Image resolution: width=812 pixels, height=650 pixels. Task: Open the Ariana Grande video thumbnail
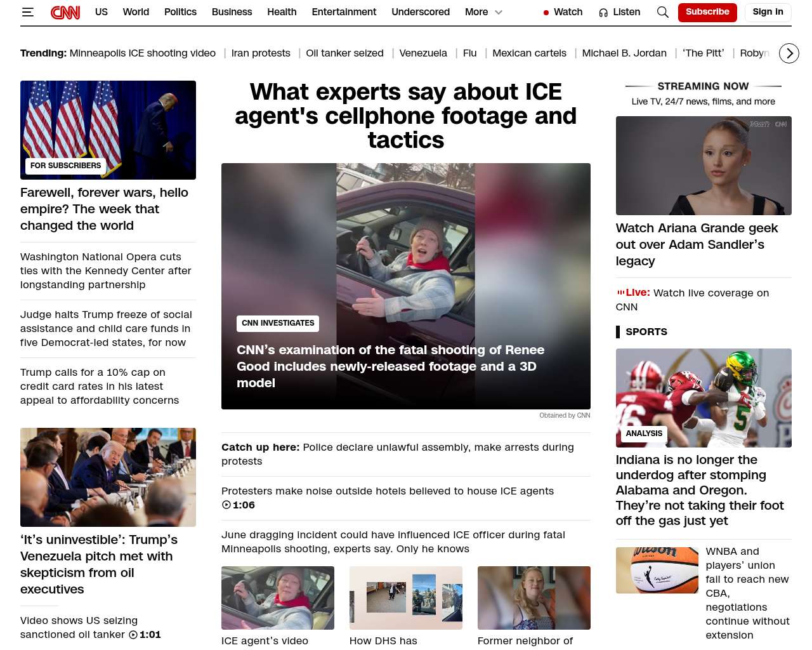tap(704, 166)
